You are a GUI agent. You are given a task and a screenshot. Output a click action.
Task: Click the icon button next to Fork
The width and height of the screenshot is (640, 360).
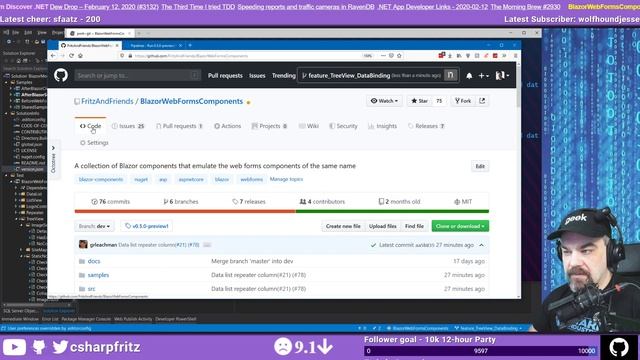482,101
